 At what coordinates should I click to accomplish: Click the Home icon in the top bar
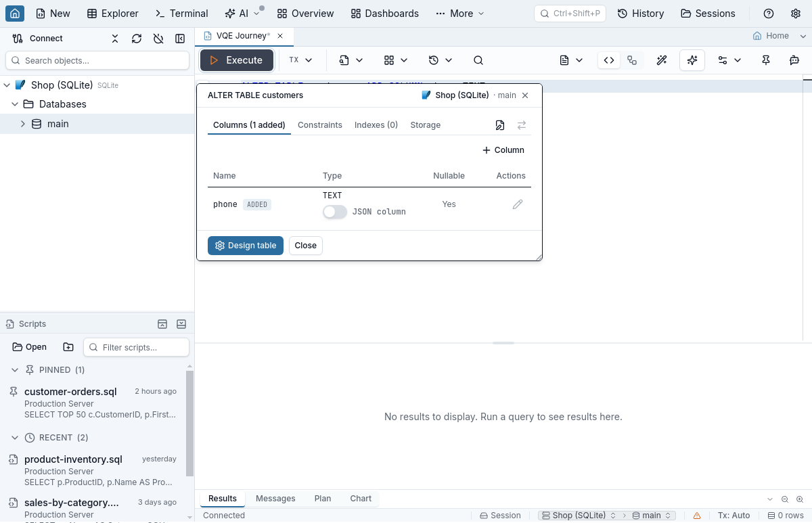tap(15, 13)
